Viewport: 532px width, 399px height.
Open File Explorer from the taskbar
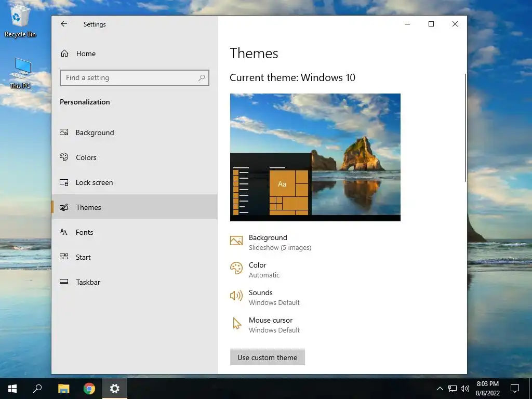pyautogui.click(x=63, y=389)
